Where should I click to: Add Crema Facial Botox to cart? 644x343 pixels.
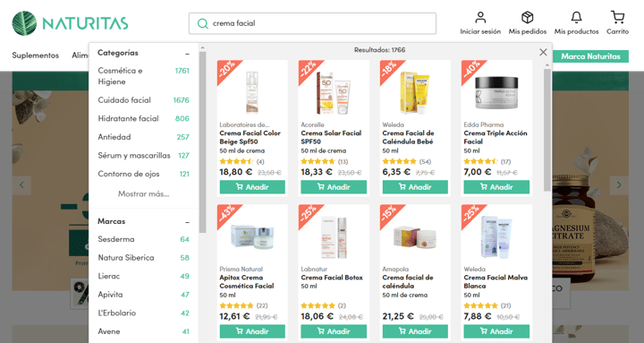click(x=334, y=331)
